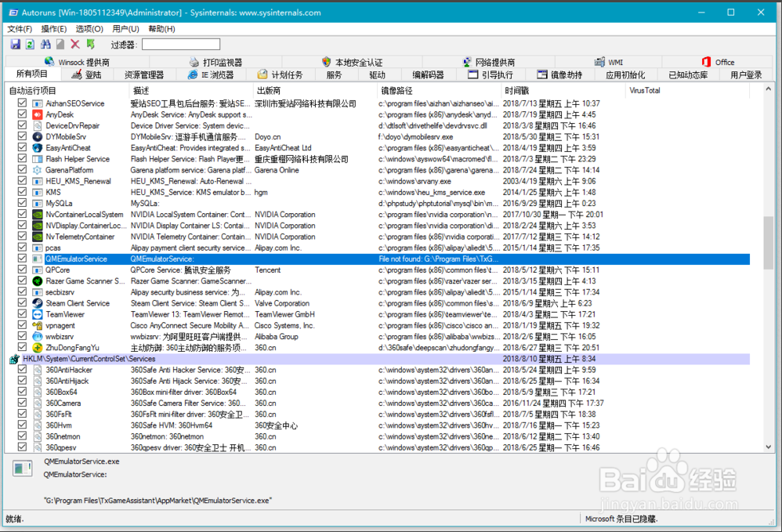Click the red Delete X icon
The image size is (782, 532).
[x=75, y=45]
